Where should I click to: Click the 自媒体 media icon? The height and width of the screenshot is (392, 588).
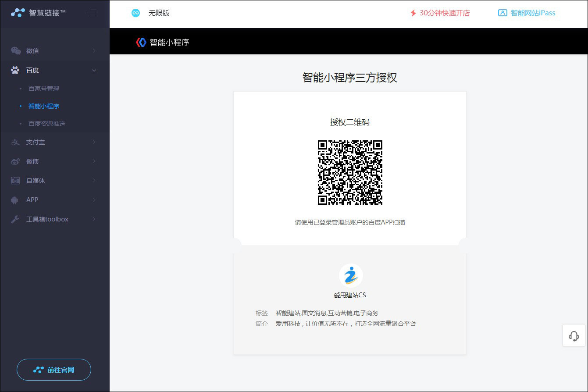click(x=15, y=181)
